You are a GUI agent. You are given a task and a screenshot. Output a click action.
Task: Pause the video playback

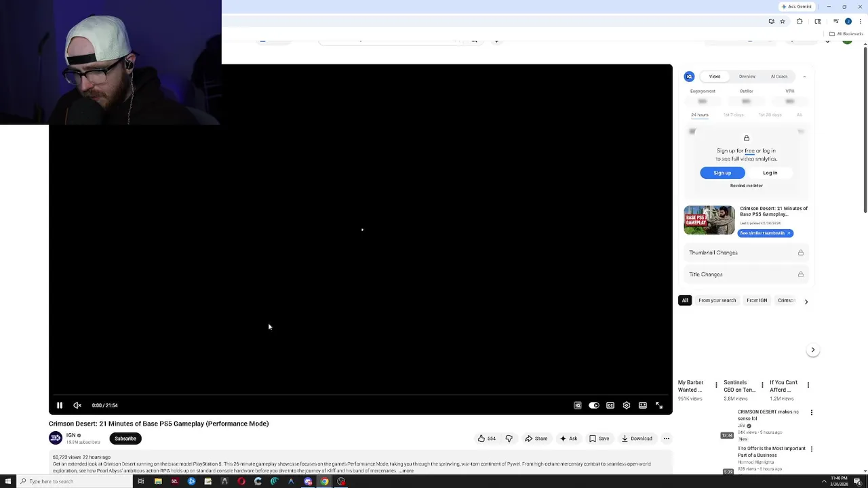tap(59, 405)
